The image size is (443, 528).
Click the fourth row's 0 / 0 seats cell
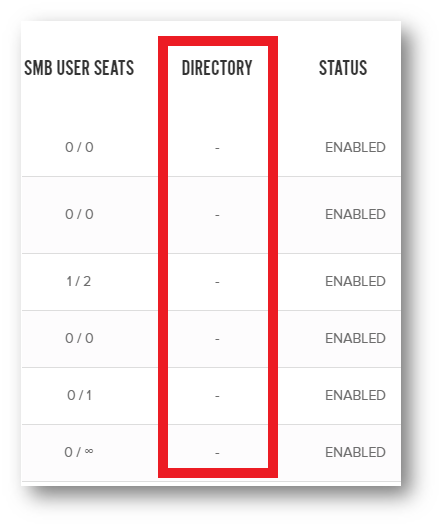click(x=79, y=338)
